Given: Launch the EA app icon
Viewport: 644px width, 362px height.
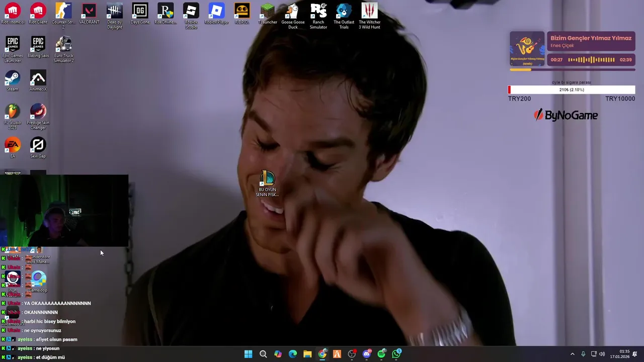Looking at the screenshot, I should [13, 148].
